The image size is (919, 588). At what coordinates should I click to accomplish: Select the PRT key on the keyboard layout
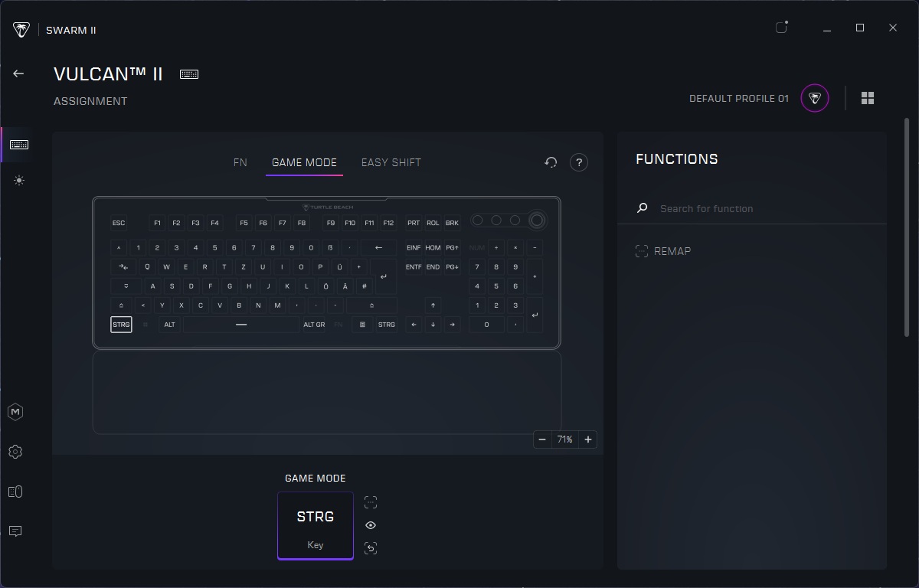click(x=414, y=223)
